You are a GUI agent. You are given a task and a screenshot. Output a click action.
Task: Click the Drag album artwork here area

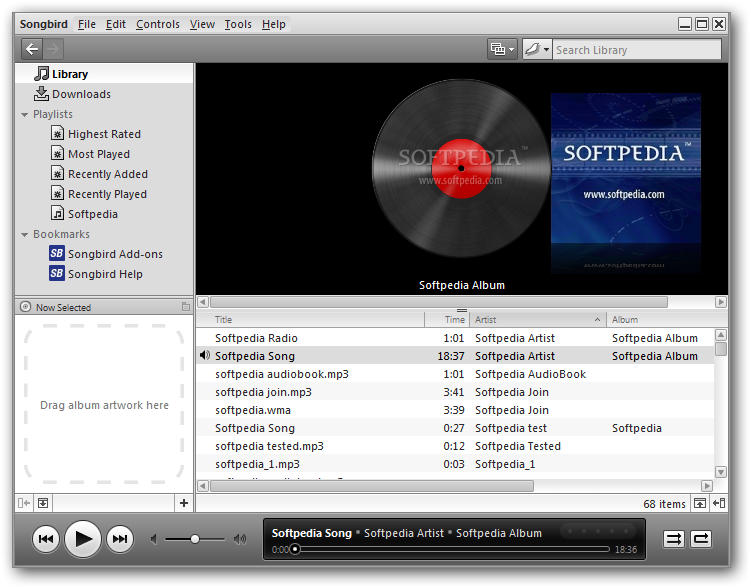(x=104, y=404)
